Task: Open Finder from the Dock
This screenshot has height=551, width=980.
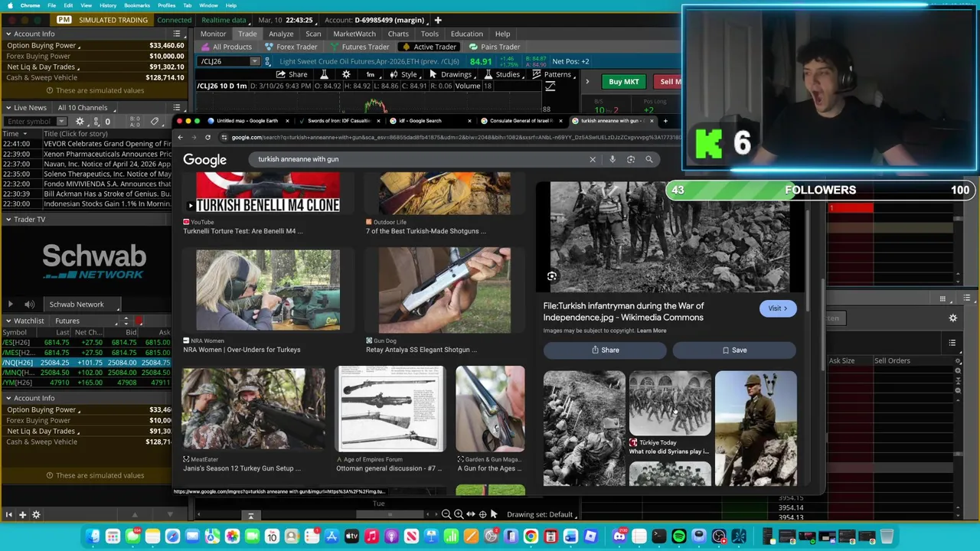Action: pos(93,536)
